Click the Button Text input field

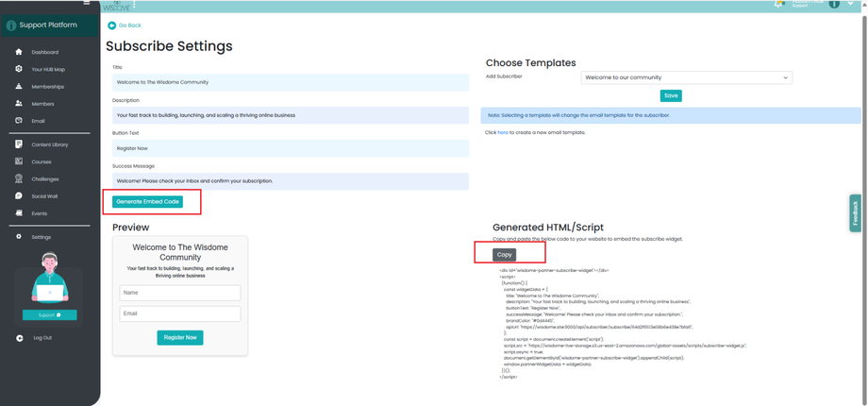(291, 148)
